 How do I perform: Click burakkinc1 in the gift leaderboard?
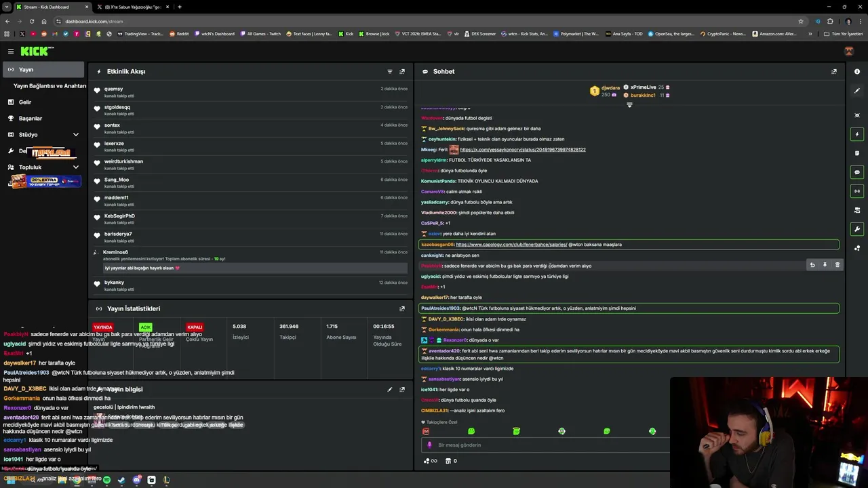(647, 96)
